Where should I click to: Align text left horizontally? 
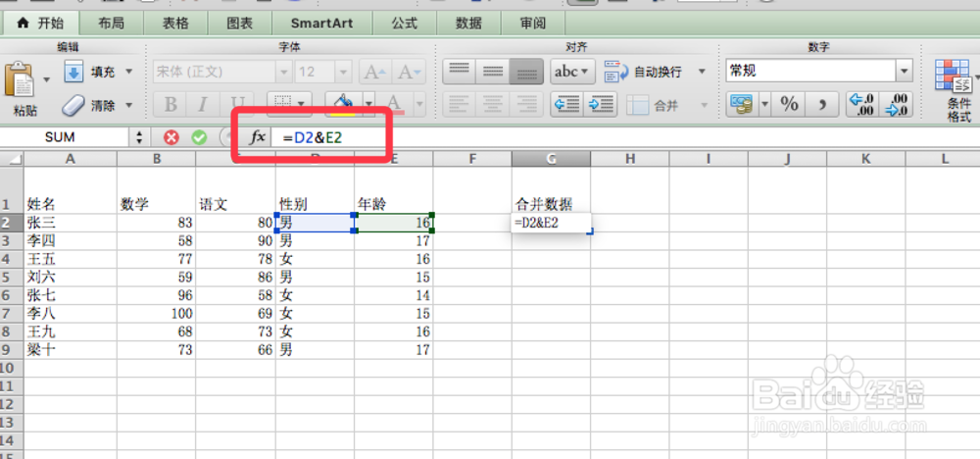(x=460, y=104)
